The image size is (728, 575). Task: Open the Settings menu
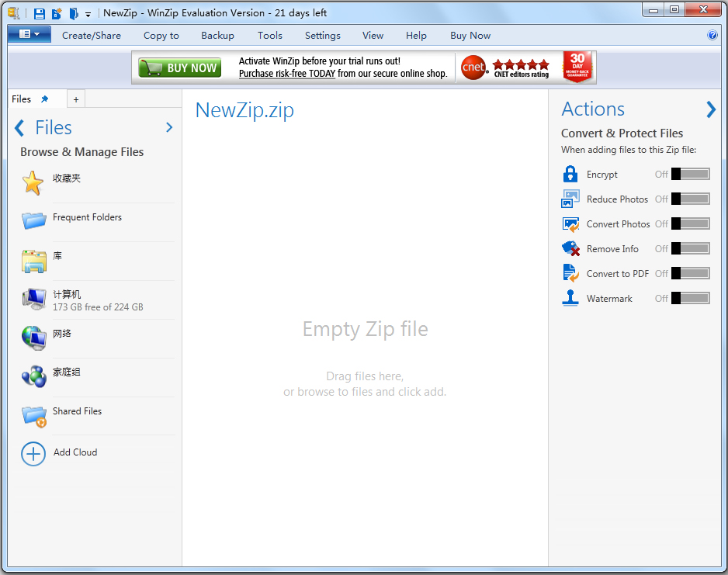(x=322, y=35)
